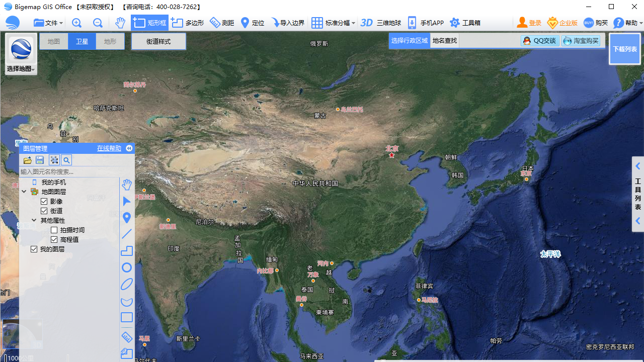The height and width of the screenshot is (362, 644).
Task: Switch to the 地名查找 place search tab
Action: [445, 41]
